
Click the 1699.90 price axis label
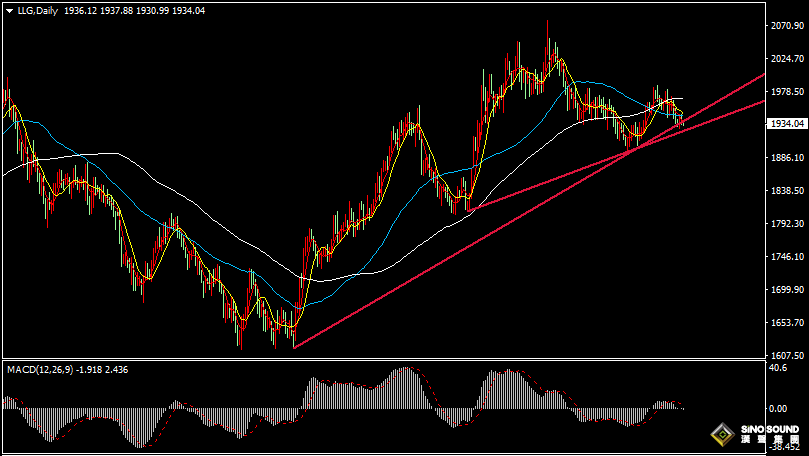[x=787, y=290]
